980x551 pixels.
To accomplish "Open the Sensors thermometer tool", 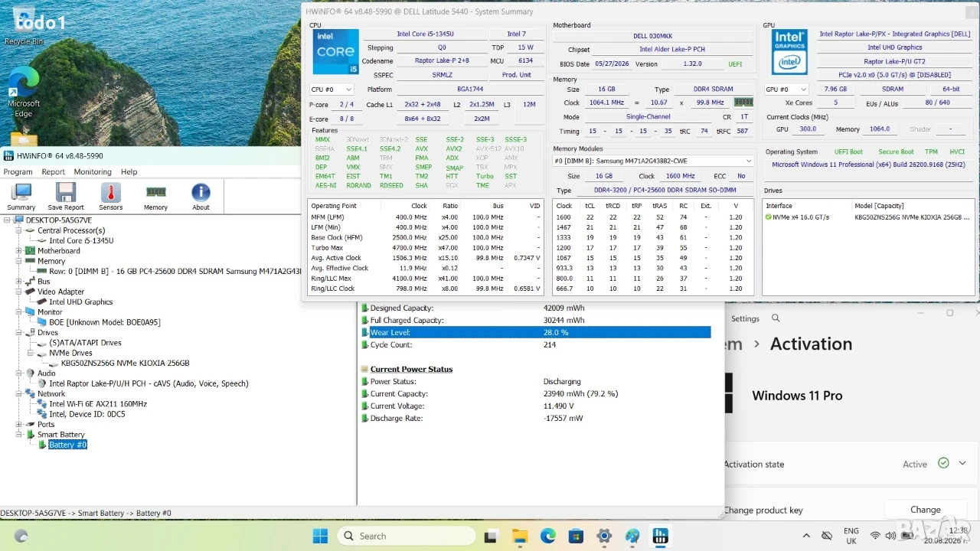I will pos(110,196).
